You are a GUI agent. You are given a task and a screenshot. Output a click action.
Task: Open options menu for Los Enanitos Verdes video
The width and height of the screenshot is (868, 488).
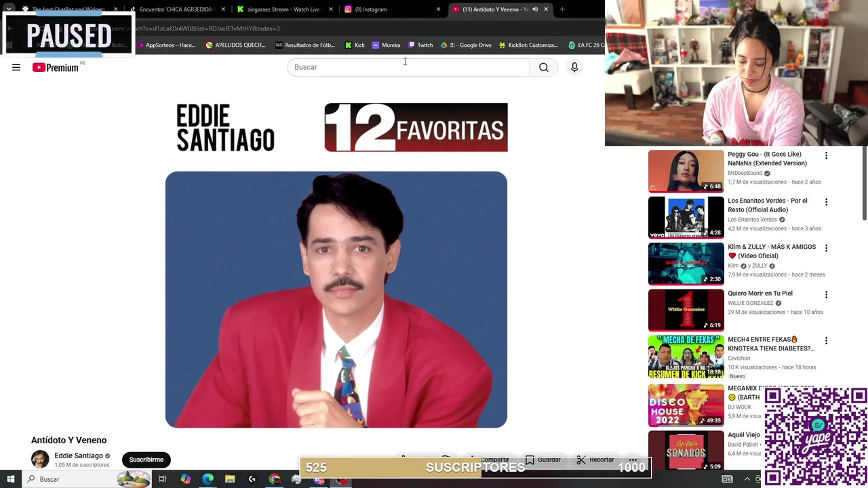pos(826,202)
